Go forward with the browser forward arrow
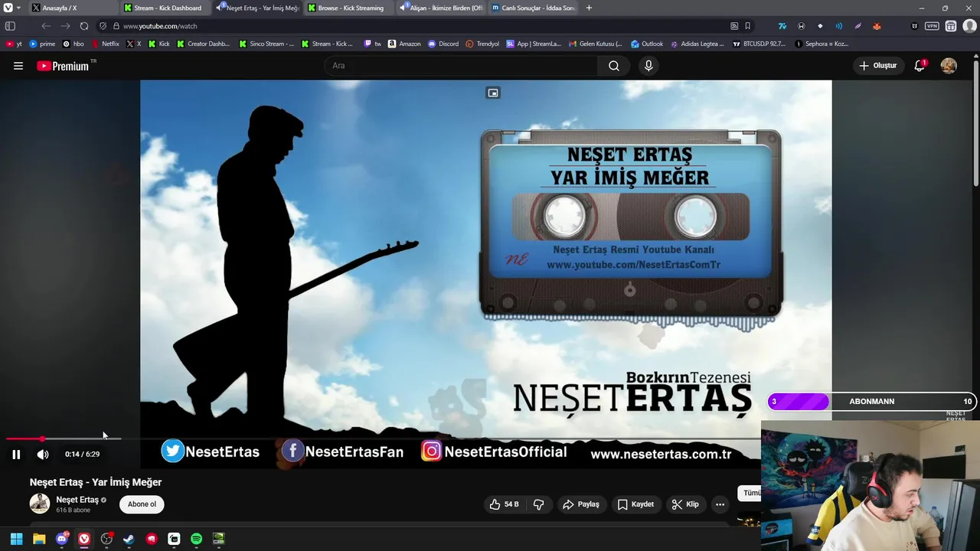Image resolution: width=980 pixels, height=551 pixels. pyautogui.click(x=65, y=26)
